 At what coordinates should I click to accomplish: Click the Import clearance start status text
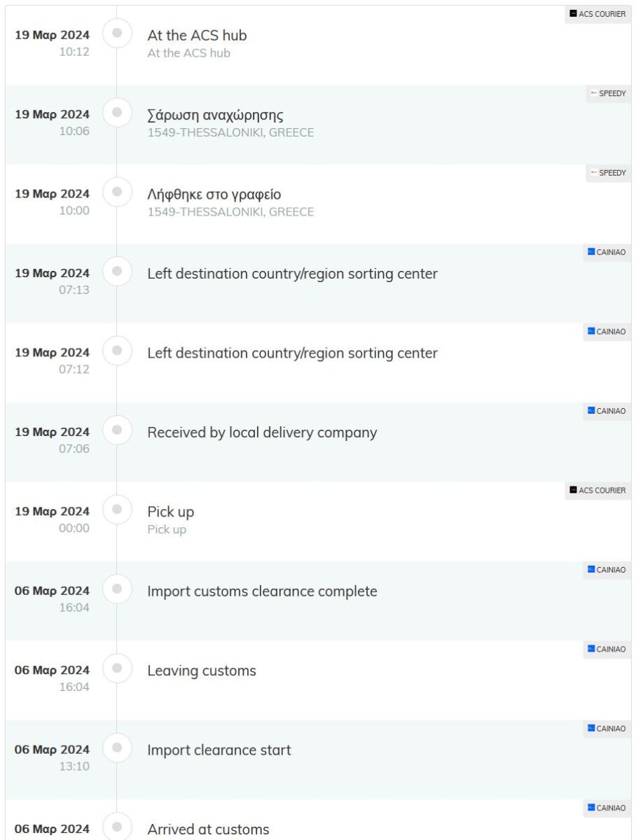coord(219,750)
